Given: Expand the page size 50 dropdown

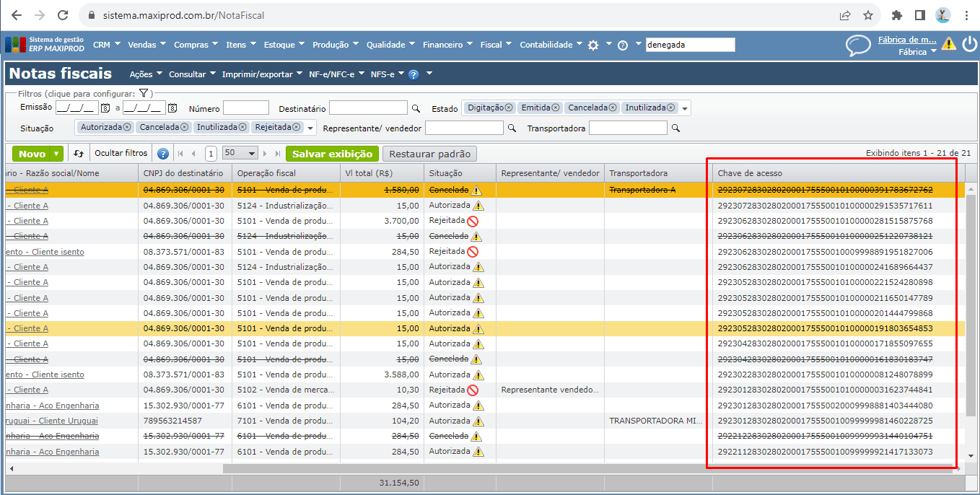Looking at the screenshot, I should 252,154.
